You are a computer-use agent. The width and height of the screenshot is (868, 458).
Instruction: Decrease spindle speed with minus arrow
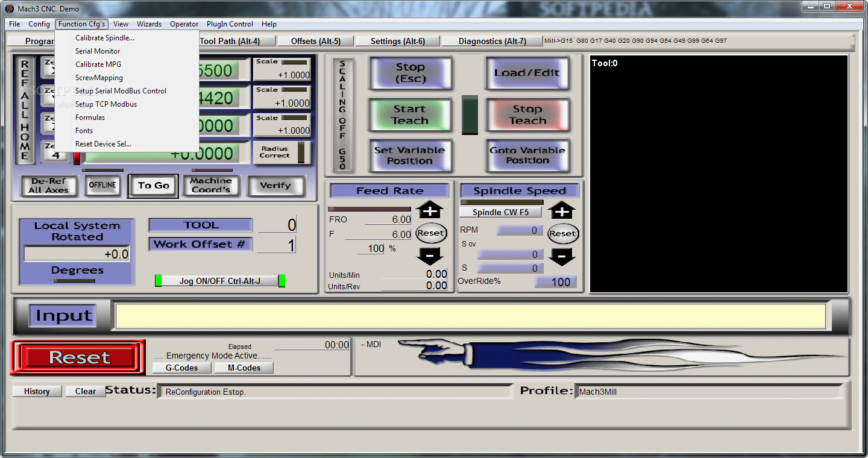coord(562,257)
